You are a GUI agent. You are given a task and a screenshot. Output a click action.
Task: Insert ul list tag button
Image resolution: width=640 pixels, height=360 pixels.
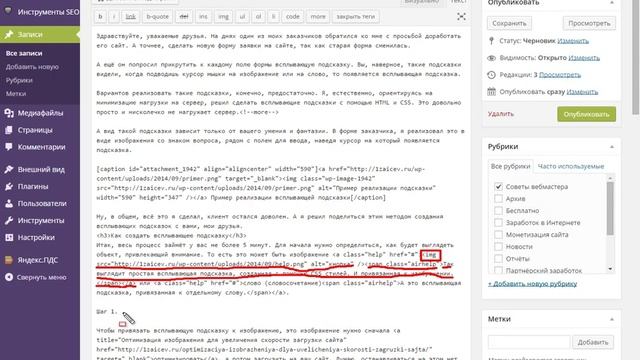click(242, 17)
